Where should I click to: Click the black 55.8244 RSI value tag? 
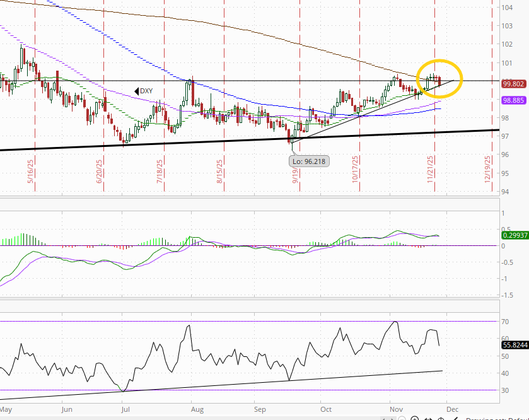click(x=515, y=345)
